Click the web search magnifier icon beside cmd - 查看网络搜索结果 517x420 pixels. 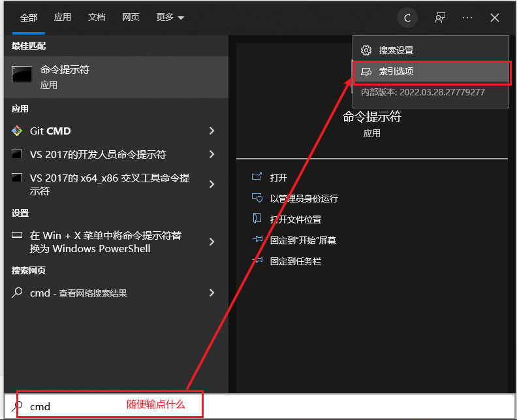[x=17, y=293]
